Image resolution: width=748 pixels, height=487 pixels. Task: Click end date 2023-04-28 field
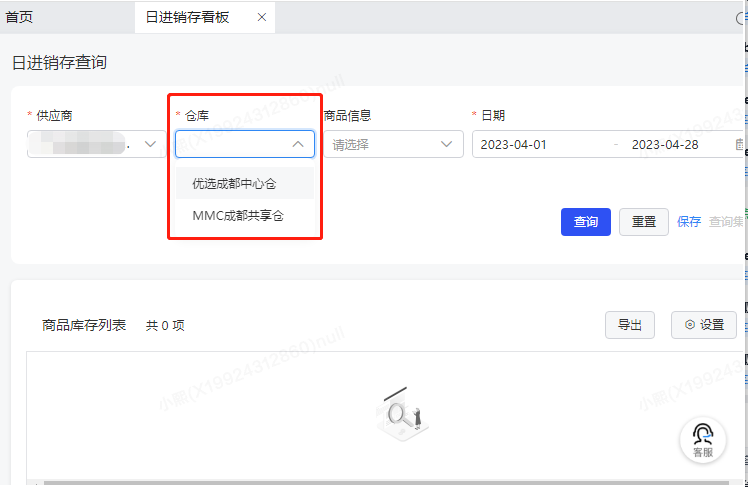click(x=665, y=145)
